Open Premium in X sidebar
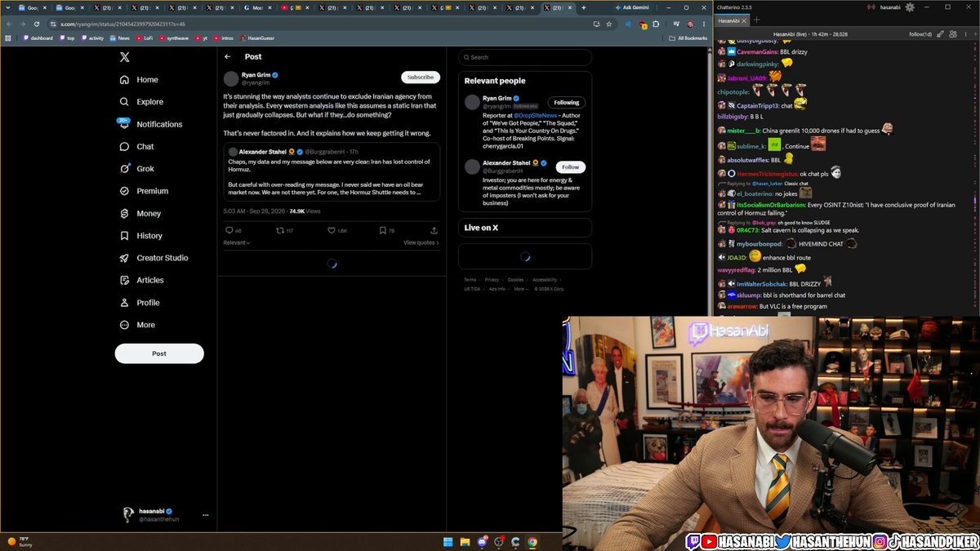 pyautogui.click(x=144, y=191)
